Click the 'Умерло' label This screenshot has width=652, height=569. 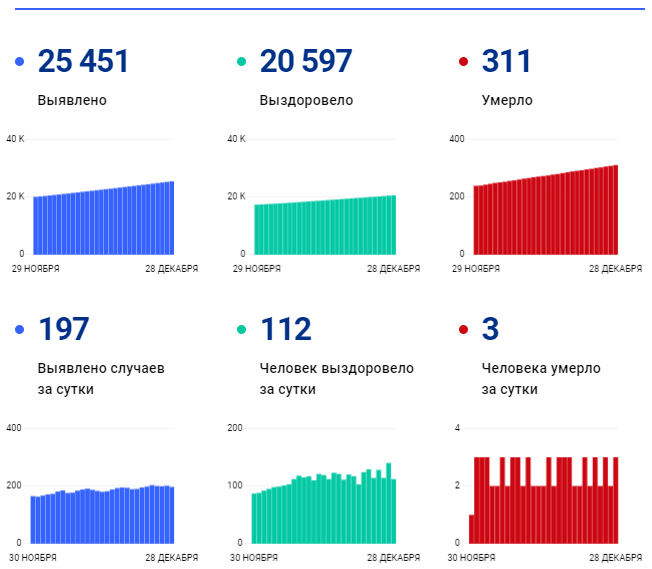507,100
